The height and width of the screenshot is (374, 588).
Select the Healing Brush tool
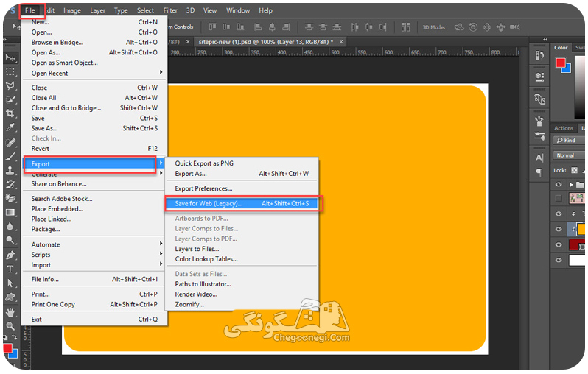pyautogui.click(x=10, y=143)
